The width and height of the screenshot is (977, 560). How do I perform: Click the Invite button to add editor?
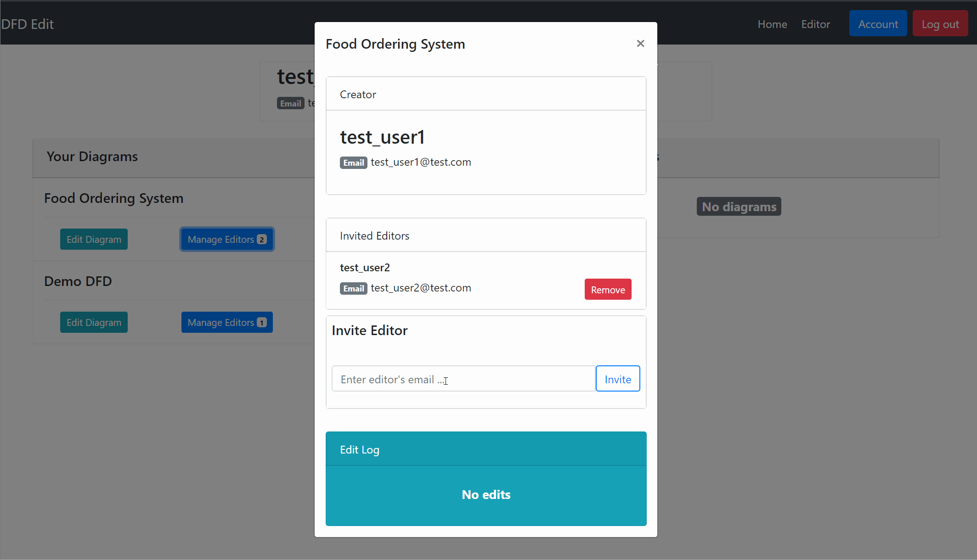pos(618,379)
